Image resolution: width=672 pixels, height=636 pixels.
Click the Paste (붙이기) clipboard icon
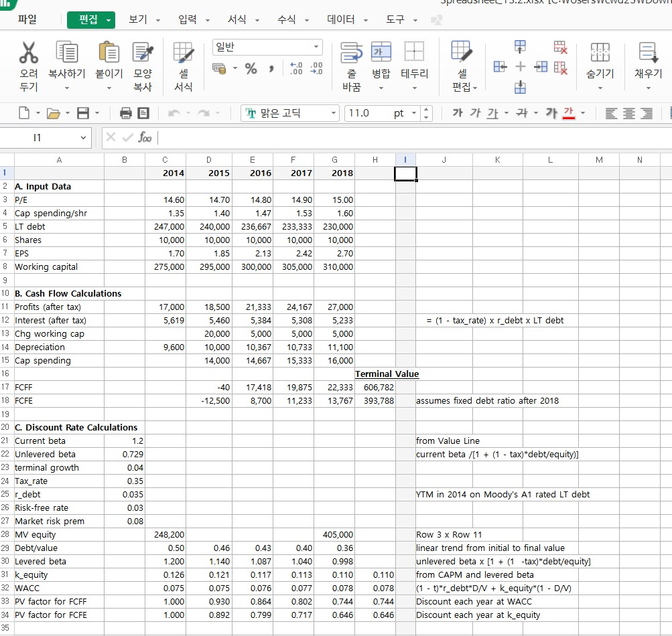pyautogui.click(x=109, y=53)
